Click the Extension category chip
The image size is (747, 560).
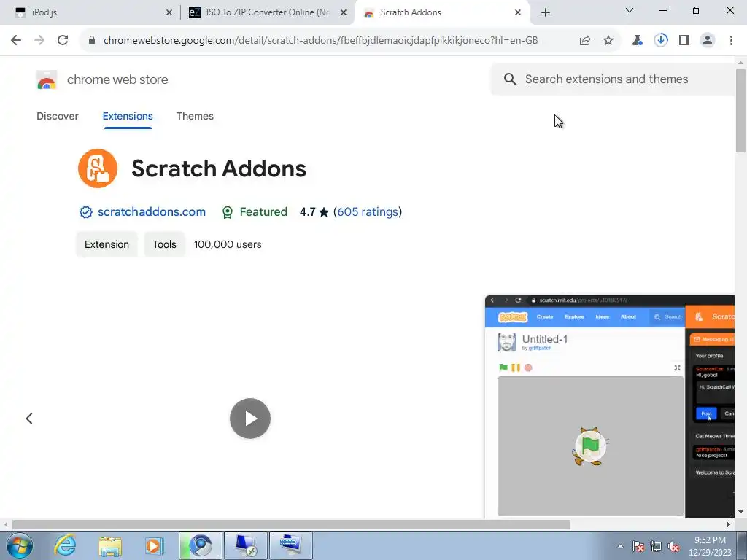[107, 244]
